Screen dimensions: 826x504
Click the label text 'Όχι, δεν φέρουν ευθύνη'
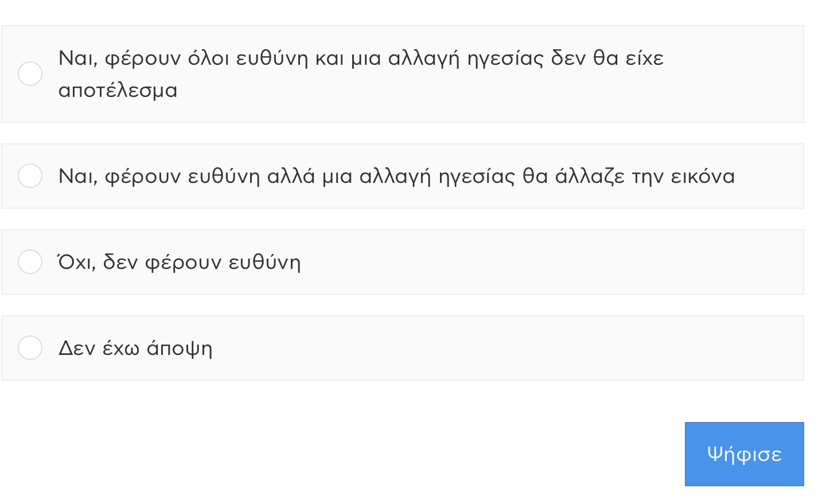click(180, 261)
